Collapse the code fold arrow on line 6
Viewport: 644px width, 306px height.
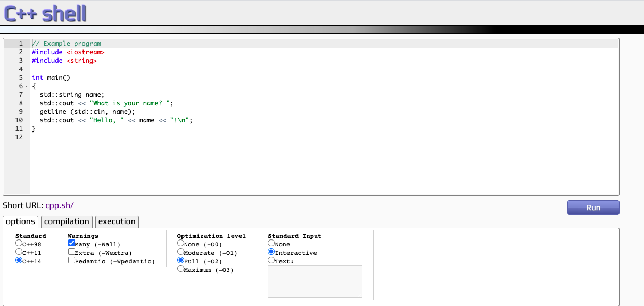pos(26,86)
